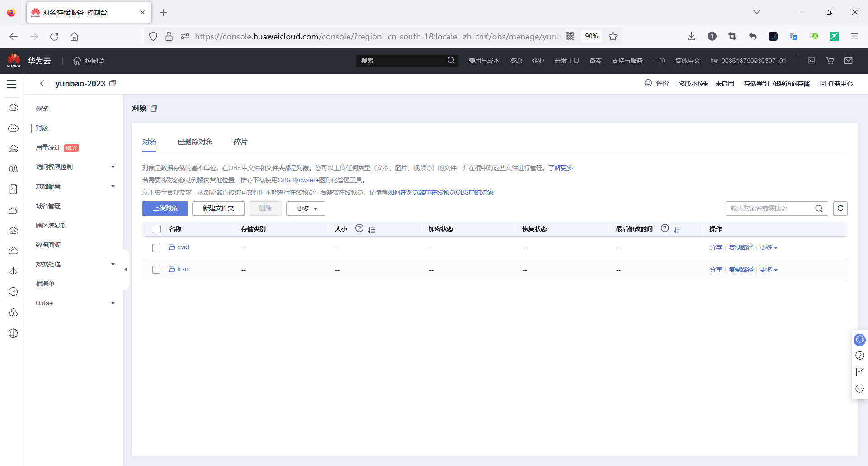Open the train folder
This screenshot has height=466, width=868.
point(184,270)
